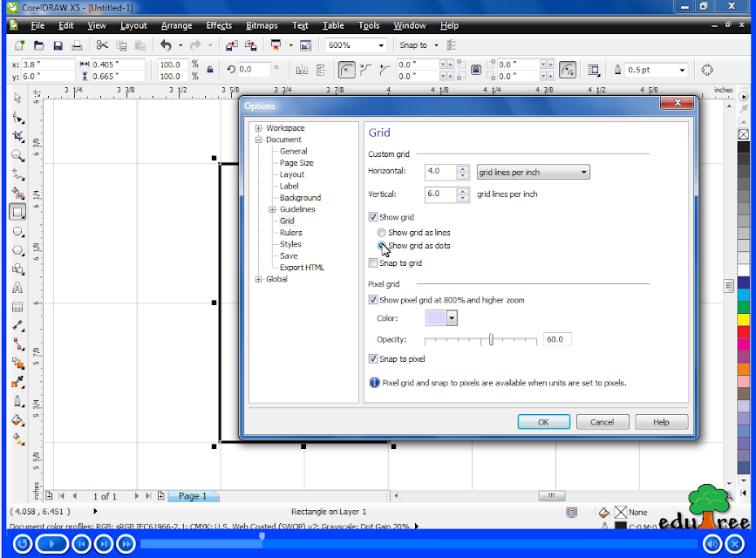Image resolution: width=756 pixels, height=558 pixels.
Task: Open the File menu
Action: (x=37, y=25)
